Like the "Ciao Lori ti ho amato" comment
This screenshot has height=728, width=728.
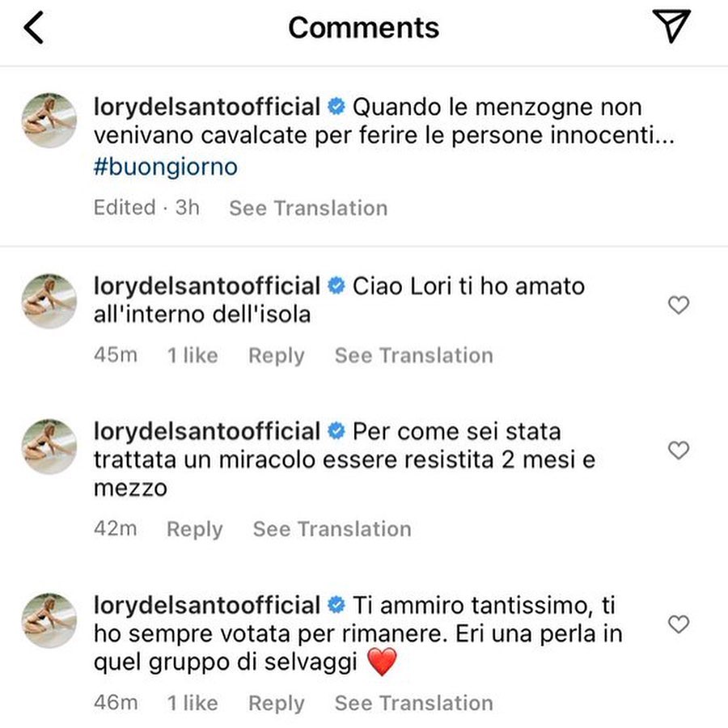click(x=679, y=305)
